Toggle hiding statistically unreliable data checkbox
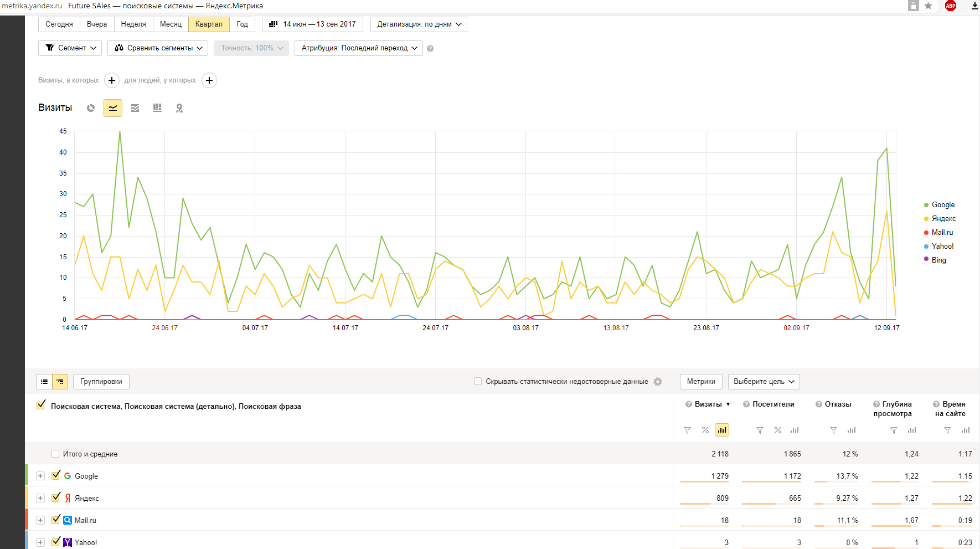The width and height of the screenshot is (980, 549). (x=478, y=381)
